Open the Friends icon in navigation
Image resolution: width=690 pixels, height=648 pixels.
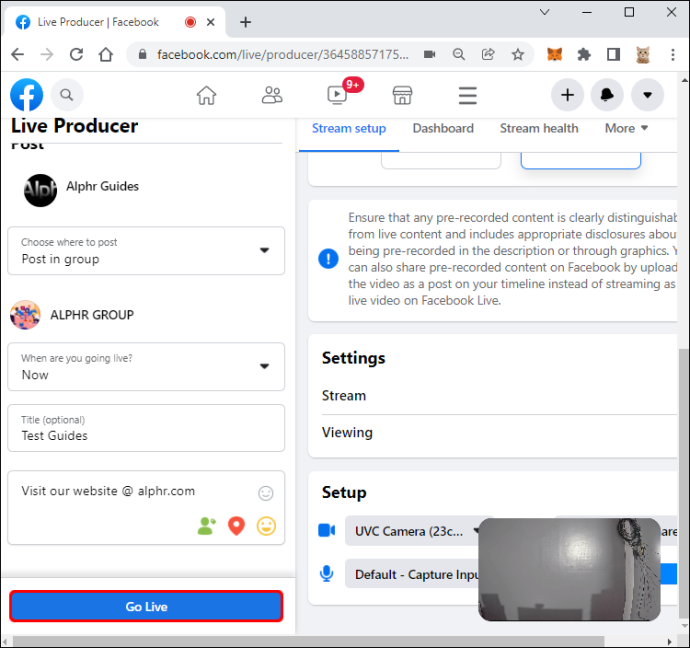click(x=272, y=95)
